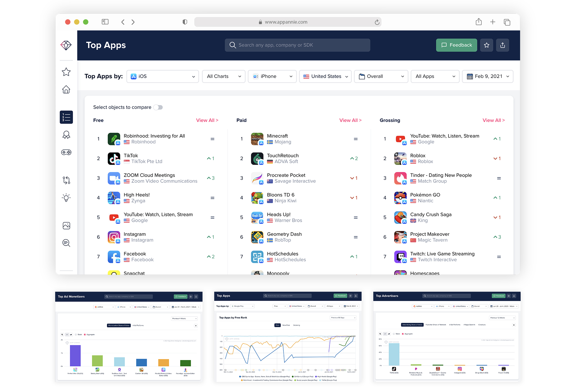Screen dimensions: 585x392
Task: Uncheck Aggregate in Top Advertisers panel
Action: click(403, 334)
